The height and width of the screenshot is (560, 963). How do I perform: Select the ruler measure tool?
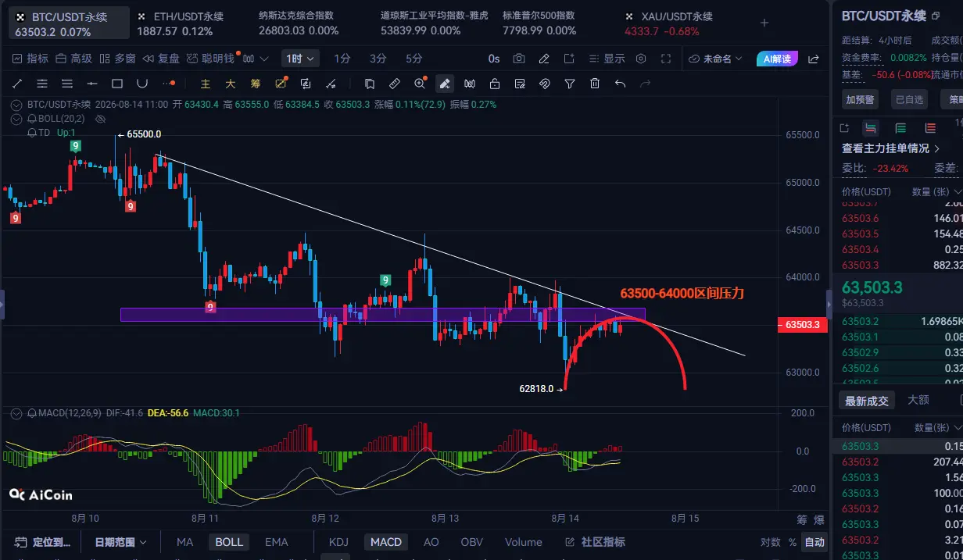click(395, 84)
